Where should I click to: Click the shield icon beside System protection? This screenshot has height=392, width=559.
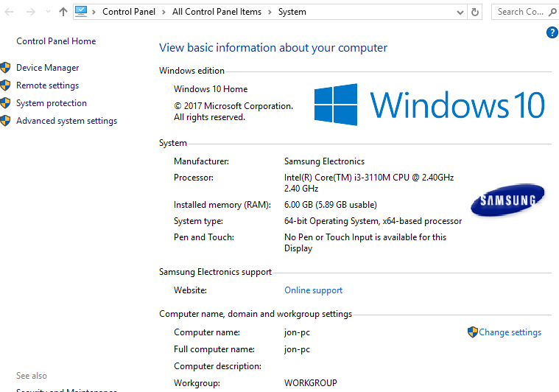click(5, 103)
